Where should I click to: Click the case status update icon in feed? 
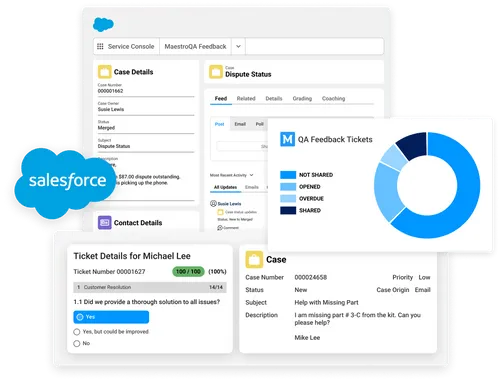[x=220, y=212]
